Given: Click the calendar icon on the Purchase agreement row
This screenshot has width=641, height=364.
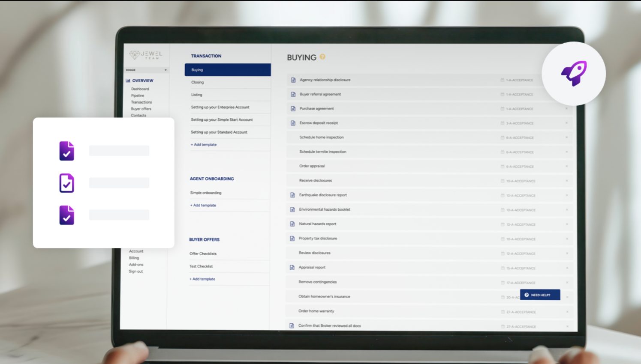Looking at the screenshot, I should 503,109.
